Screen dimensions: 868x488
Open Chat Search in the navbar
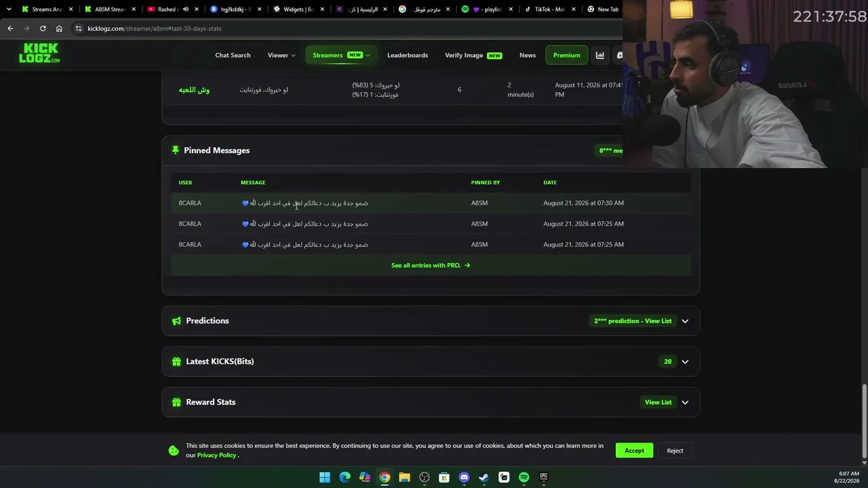tap(233, 55)
